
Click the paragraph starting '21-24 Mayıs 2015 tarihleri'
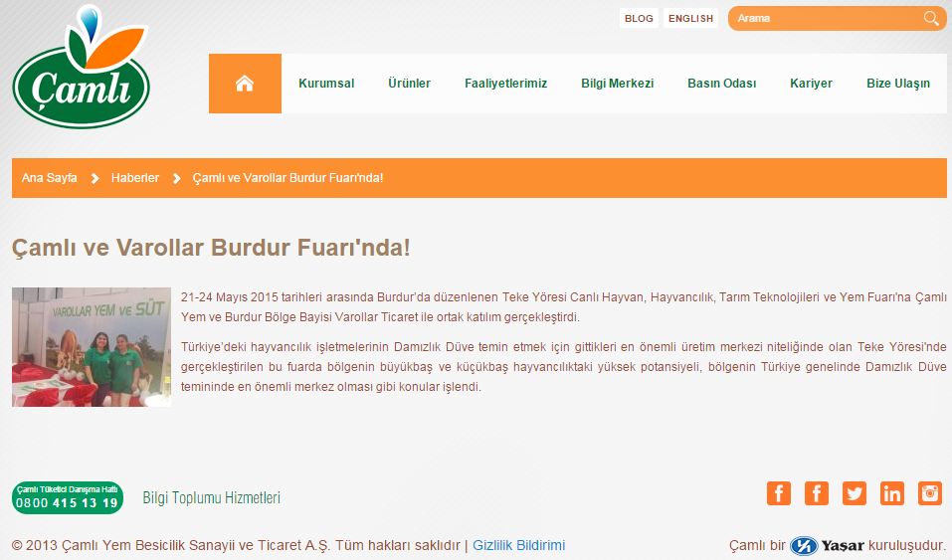click(563, 306)
